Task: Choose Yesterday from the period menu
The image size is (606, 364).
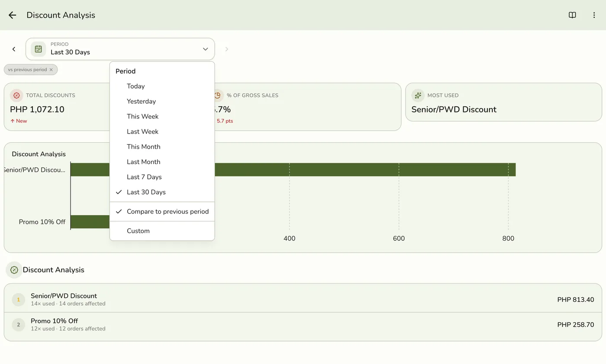Action: coord(162,102)
